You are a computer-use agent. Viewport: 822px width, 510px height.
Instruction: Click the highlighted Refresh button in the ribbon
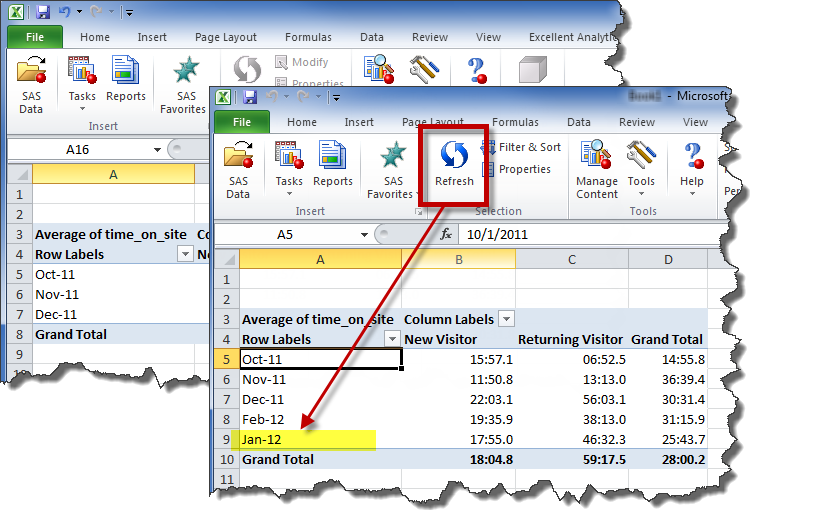pos(454,164)
